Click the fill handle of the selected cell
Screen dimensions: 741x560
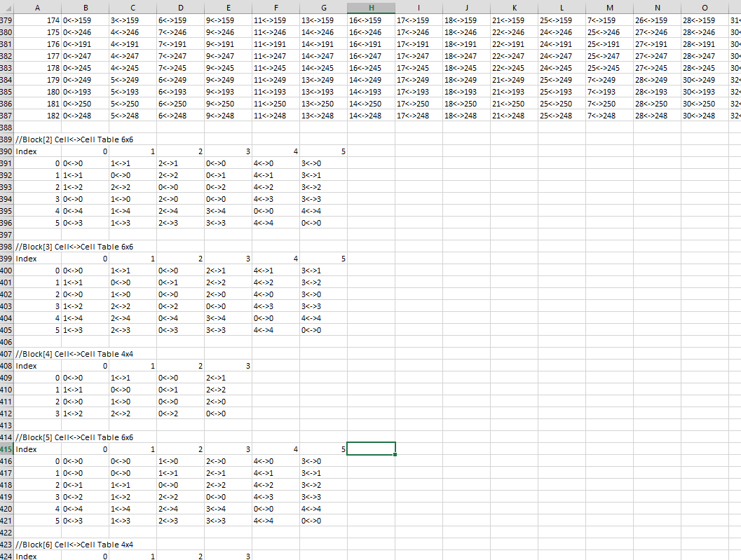coord(395,455)
